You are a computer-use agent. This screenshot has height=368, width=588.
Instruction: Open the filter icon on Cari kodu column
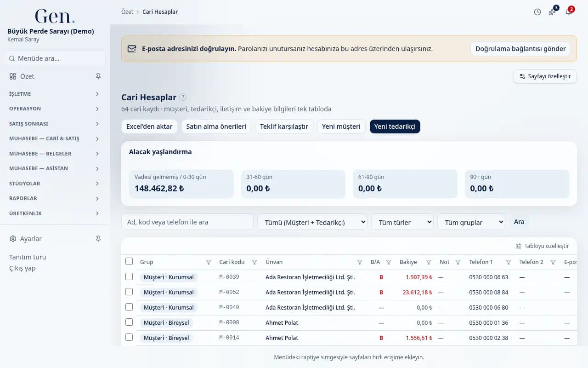[254, 262]
